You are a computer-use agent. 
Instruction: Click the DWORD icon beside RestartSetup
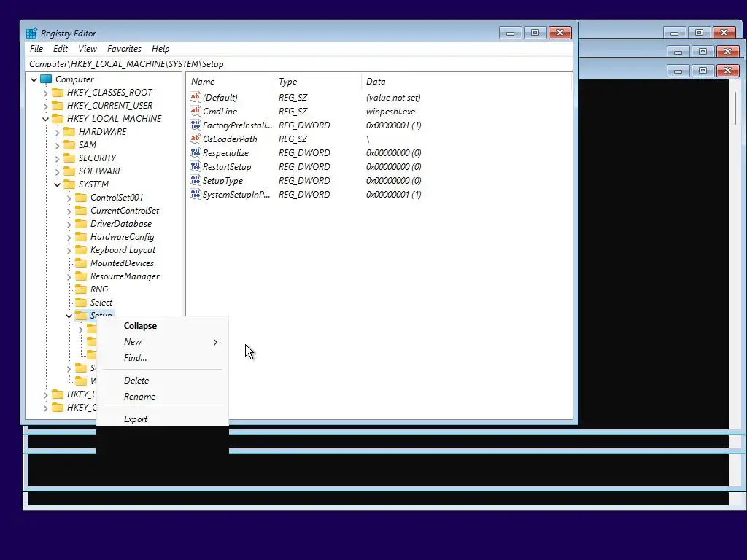(x=196, y=166)
